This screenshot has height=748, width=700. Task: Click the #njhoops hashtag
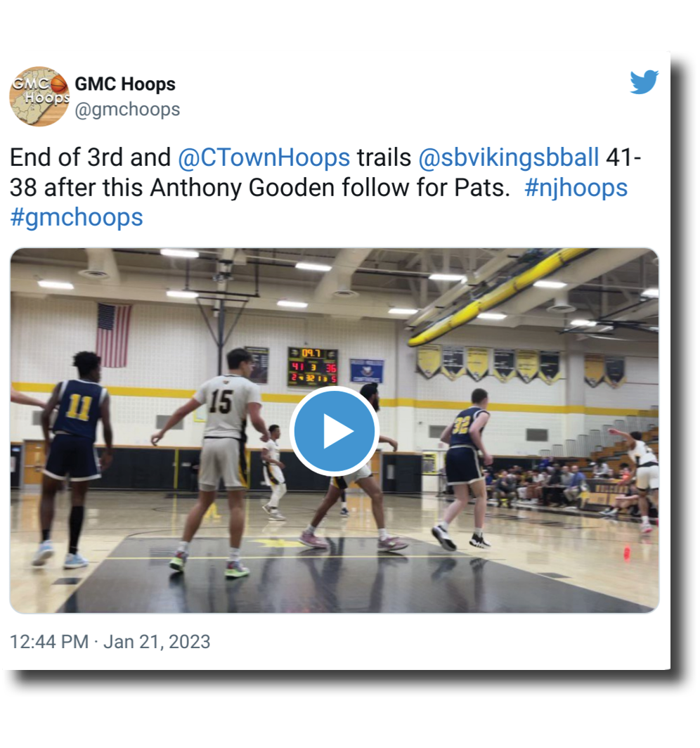[576, 188]
